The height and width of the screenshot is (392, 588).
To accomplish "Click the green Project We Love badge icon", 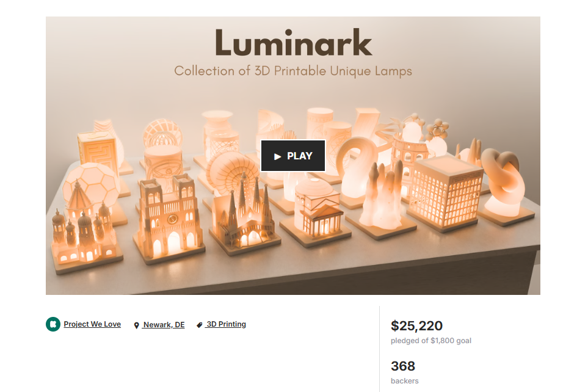I will (x=53, y=324).
